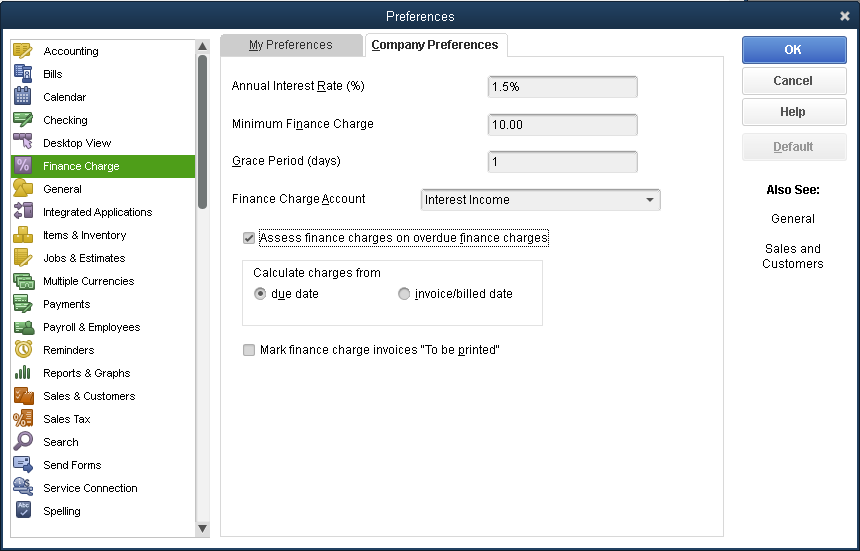Viewport: 860px width, 551px height.
Task: Select the invoice/billed date radio button
Action: click(404, 294)
